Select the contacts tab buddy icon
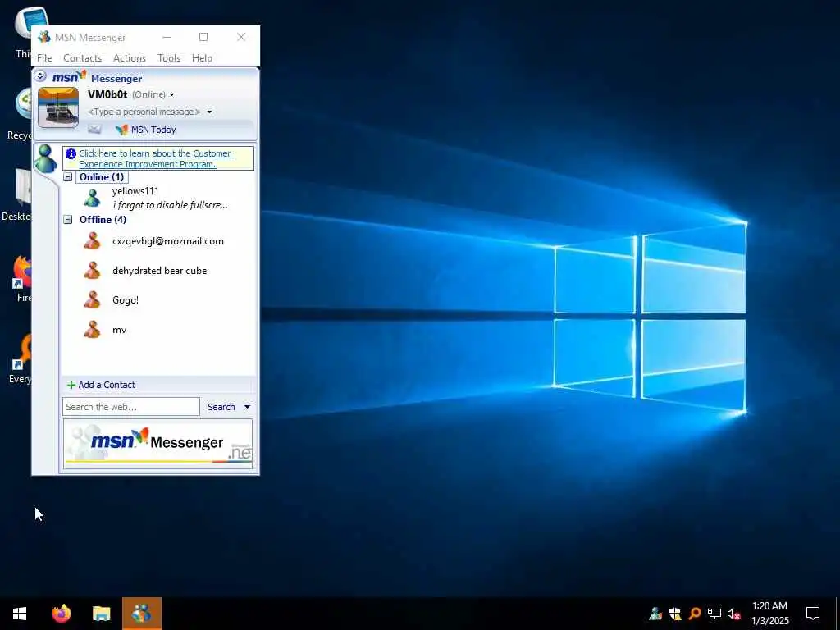Viewport: 840px width, 630px height. (46, 158)
